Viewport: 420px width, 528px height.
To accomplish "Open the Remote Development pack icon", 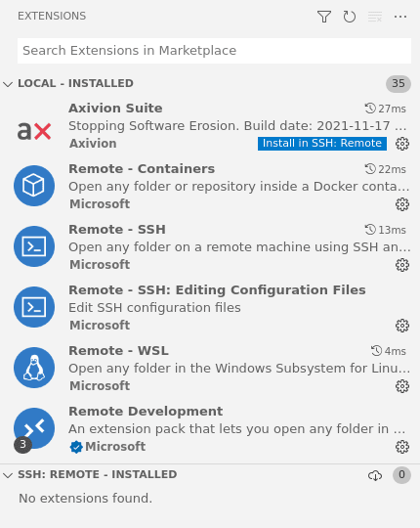I will [x=34, y=428].
